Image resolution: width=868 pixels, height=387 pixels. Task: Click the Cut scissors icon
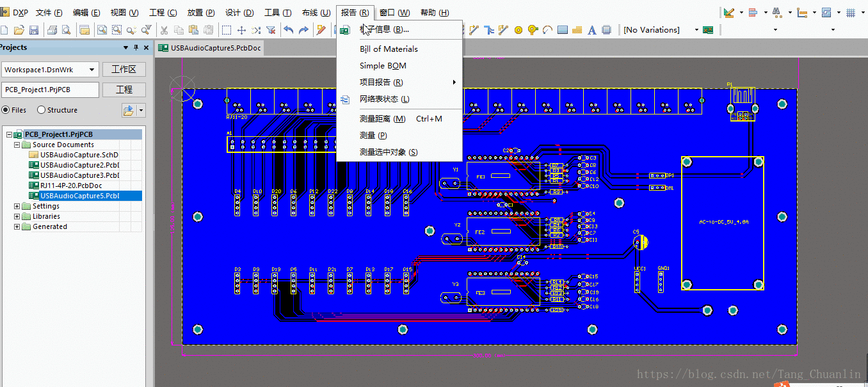[x=164, y=30]
